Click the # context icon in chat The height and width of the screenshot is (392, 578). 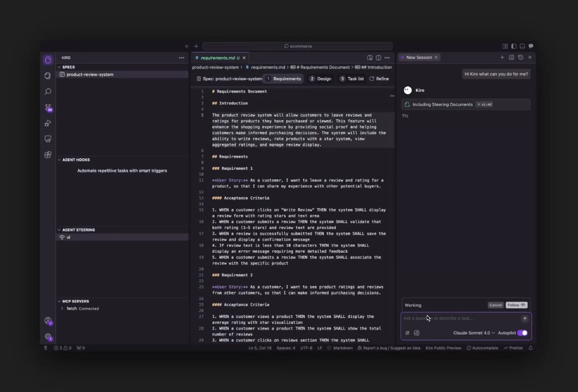(x=407, y=333)
